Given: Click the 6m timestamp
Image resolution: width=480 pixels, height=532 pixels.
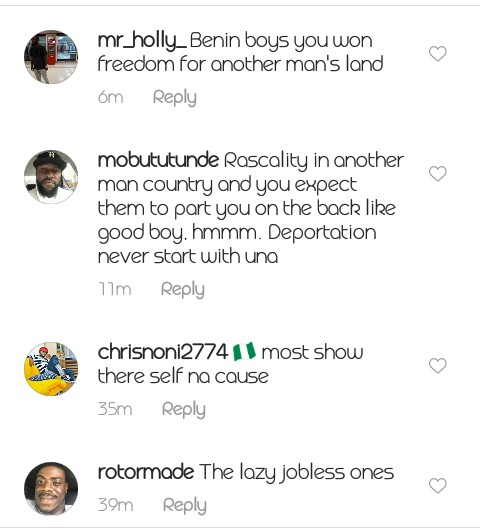Looking at the screenshot, I should 111,97.
